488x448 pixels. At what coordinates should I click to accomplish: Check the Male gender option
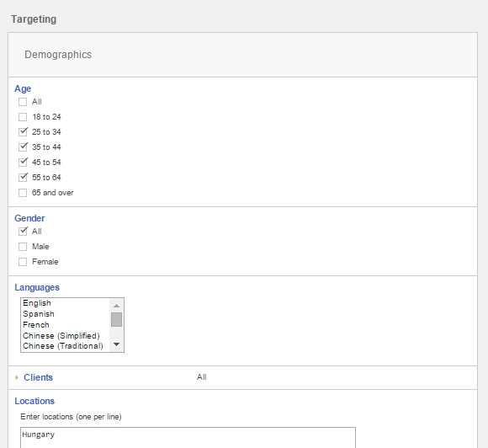pyautogui.click(x=23, y=247)
